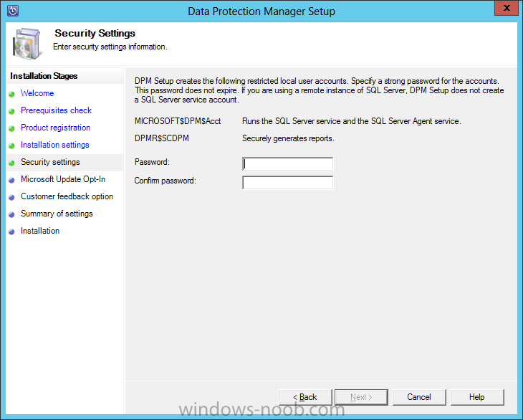Open the Welcome stage link

pos(37,93)
